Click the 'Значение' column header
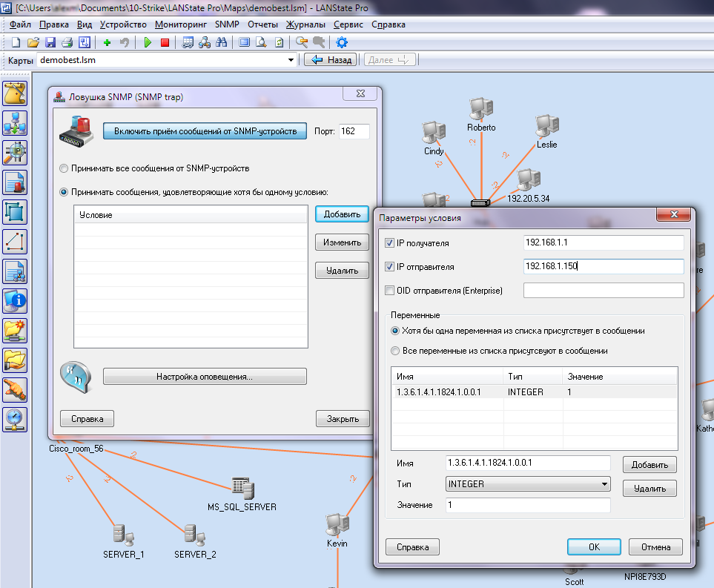This screenshot has width=714, height=588. (619, 377)
